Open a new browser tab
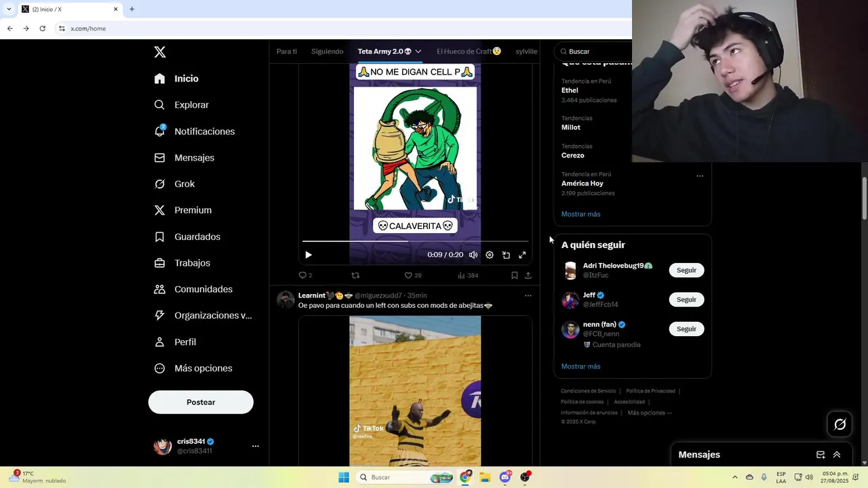868x488 pixels. click(132, 9)
